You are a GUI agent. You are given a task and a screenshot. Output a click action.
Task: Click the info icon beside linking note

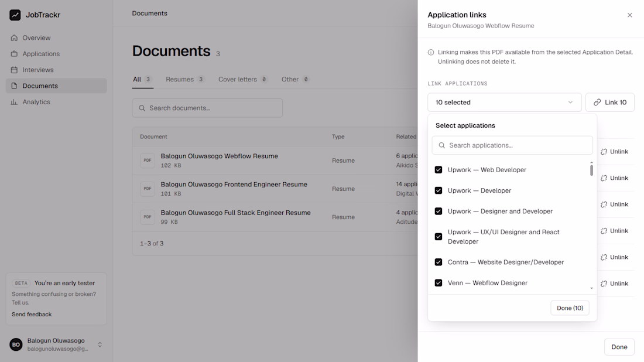point(431,52)
